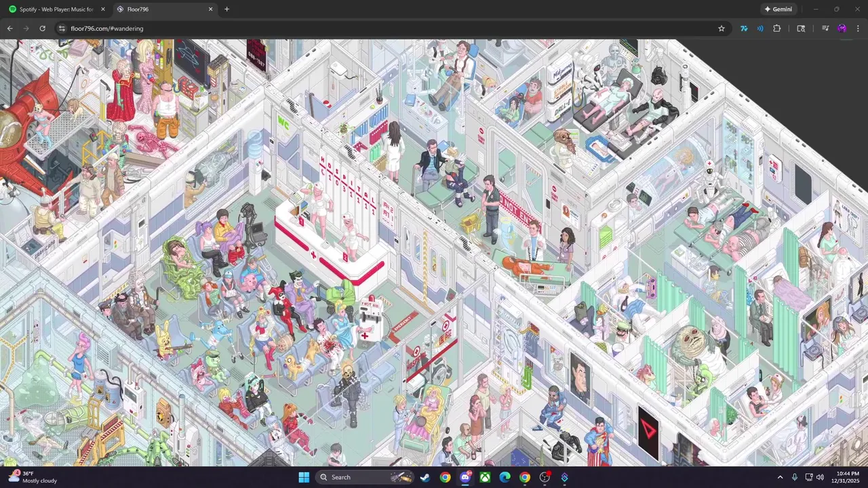The image size is (868, 488).
Task: Open the blue sound-waves extension icon
Action: tap(760, 28)
